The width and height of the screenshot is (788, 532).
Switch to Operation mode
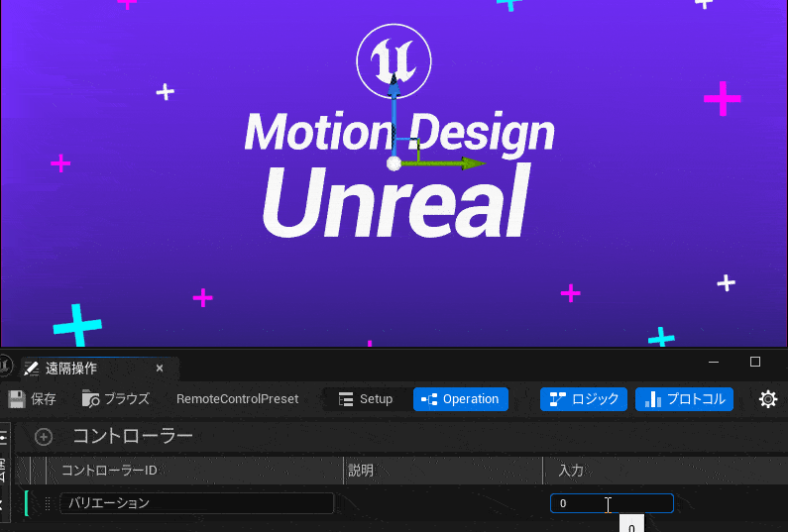point(460,399)
